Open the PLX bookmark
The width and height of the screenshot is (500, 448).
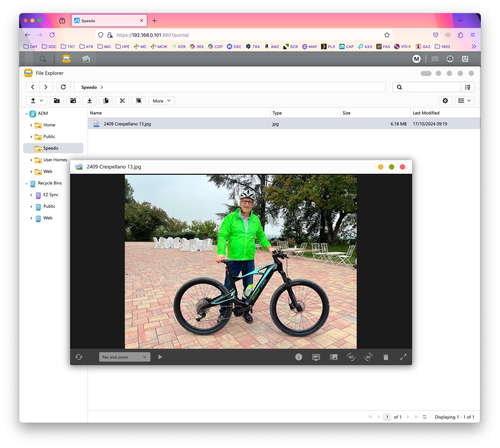[328, 47]
